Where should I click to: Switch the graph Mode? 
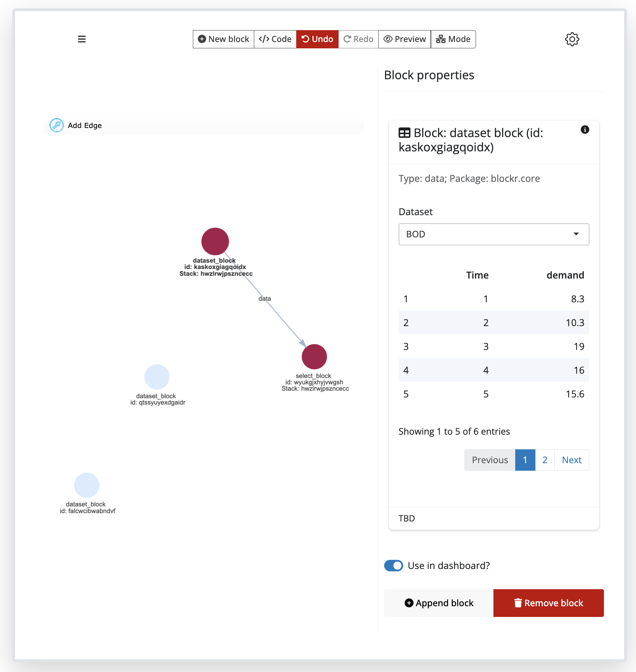(453, 39)
